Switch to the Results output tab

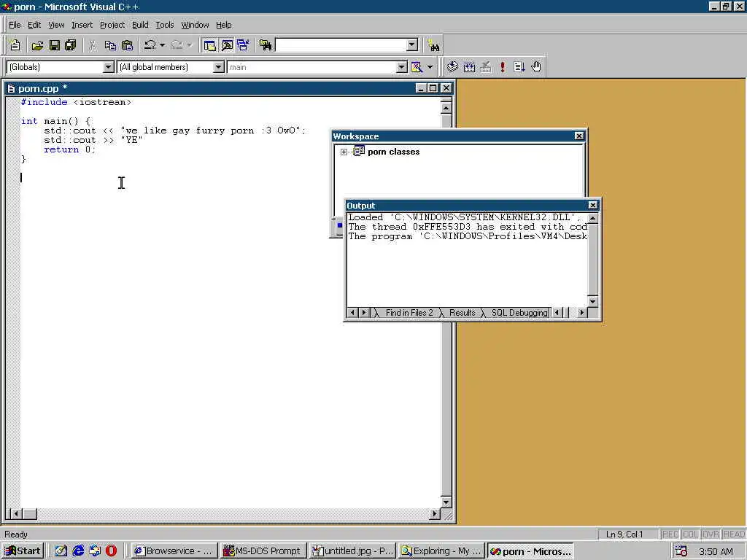coord(462,313)
